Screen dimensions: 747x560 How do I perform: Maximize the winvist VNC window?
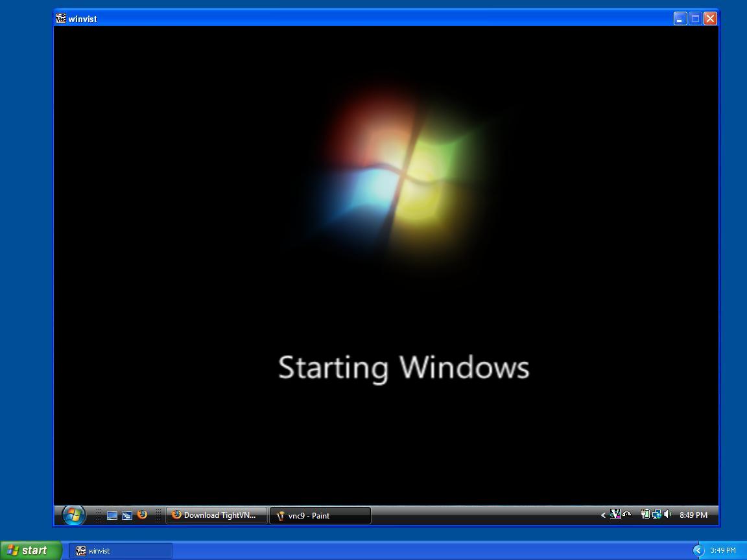click(696, 19)
